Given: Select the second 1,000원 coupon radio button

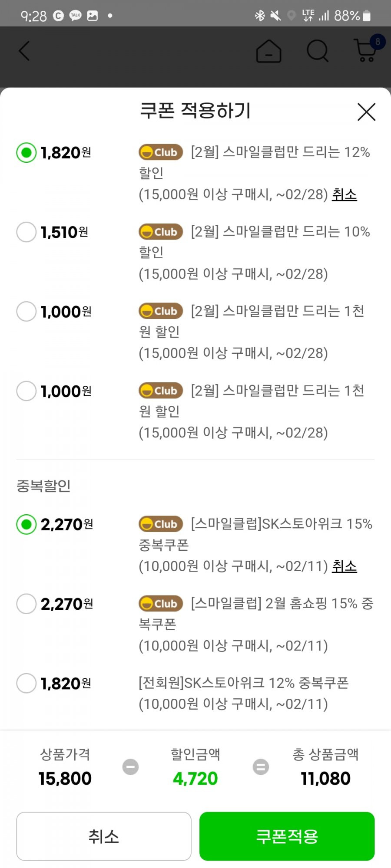Looking at the screenshot, I should pos(26,391).
